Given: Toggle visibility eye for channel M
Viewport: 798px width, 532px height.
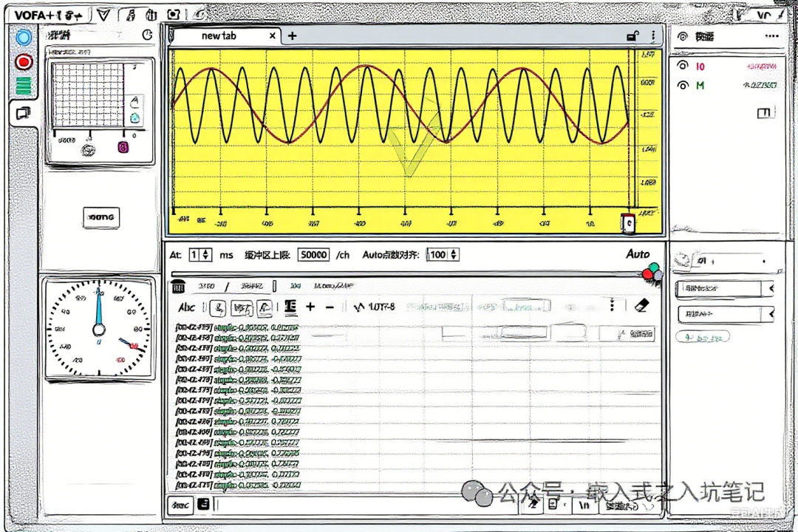Looking at the screenshot, I should point(683,85).
